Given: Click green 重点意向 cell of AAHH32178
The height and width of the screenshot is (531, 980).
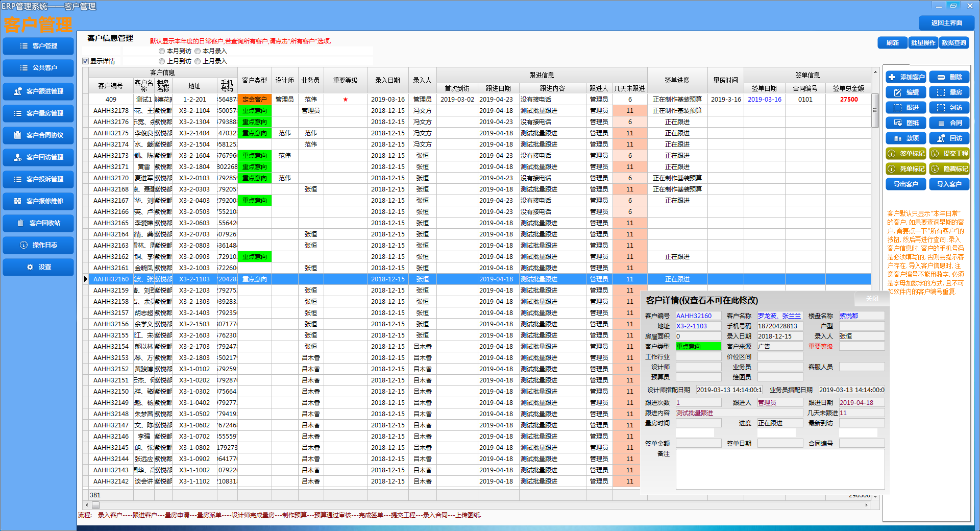Looking at the screenshot, I should pos(254,111).
